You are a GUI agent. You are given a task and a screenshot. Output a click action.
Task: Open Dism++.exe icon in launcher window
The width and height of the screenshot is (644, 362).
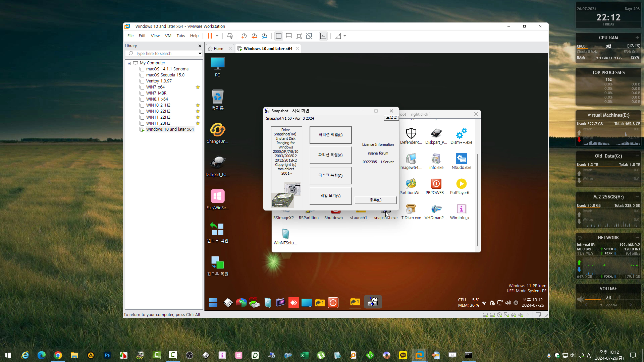tap(461, 136)
